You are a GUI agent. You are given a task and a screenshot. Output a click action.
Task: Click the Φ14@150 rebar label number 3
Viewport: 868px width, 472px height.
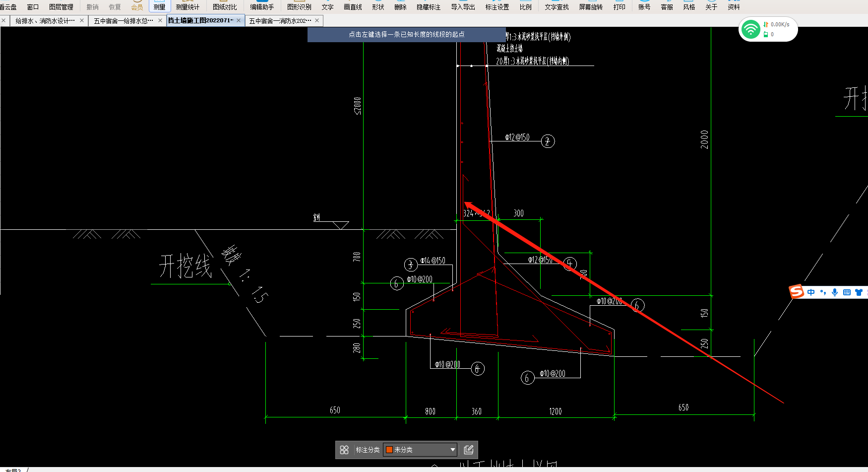click(433, 261)
